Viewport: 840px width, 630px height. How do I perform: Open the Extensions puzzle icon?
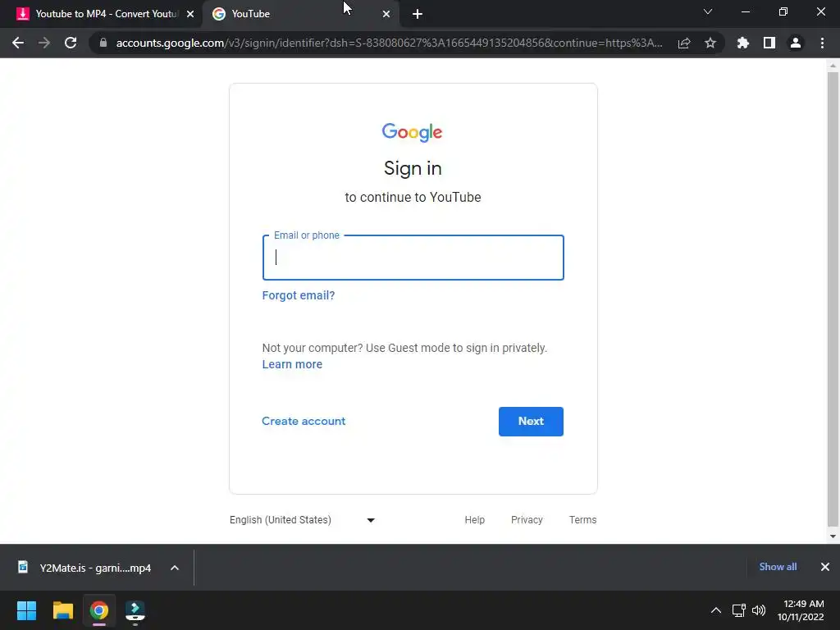coord(743,43)
